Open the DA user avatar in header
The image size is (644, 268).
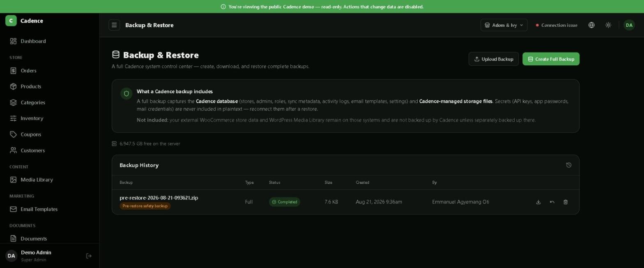629,25
